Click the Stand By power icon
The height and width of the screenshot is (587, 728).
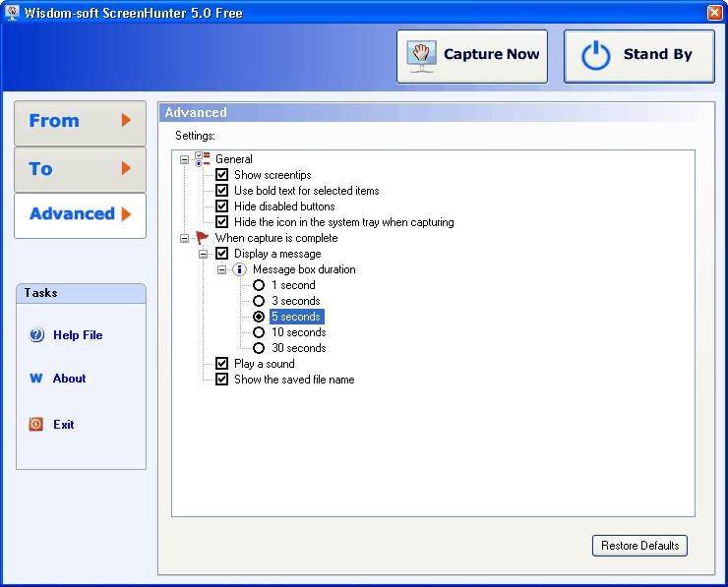(x=595, y=56)
